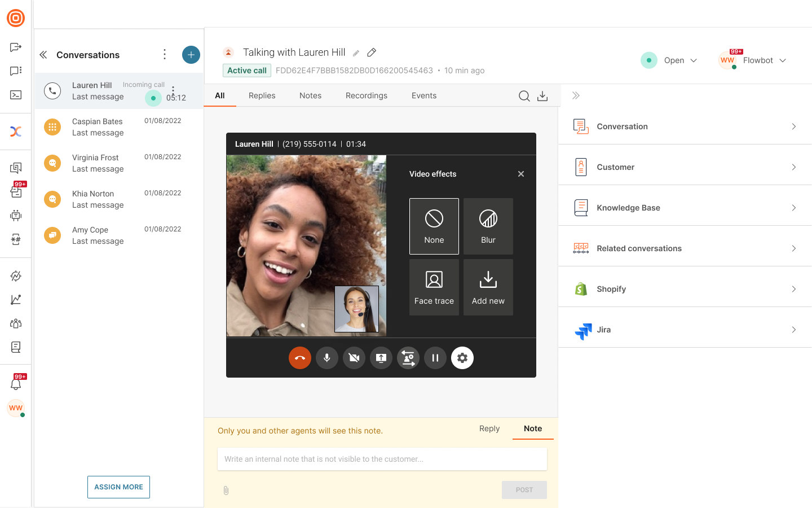
Task: Choose the Face trace video effect
Action: (434, 287)
